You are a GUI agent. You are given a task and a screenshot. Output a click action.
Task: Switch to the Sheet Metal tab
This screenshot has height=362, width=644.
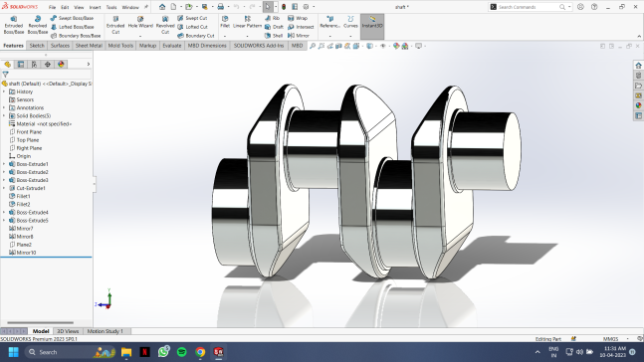[89, 46]
